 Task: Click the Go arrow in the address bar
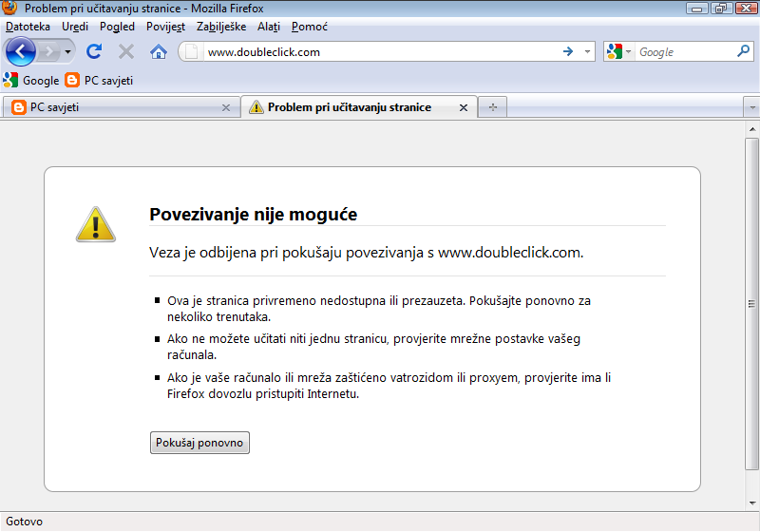point(568,51)
